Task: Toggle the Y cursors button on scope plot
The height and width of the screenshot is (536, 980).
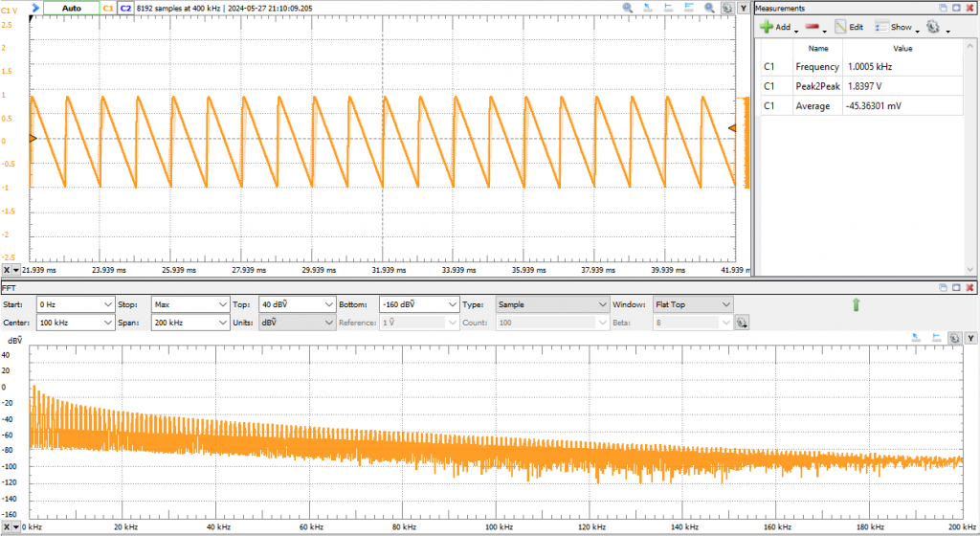Action: click(x=743, y=8)
